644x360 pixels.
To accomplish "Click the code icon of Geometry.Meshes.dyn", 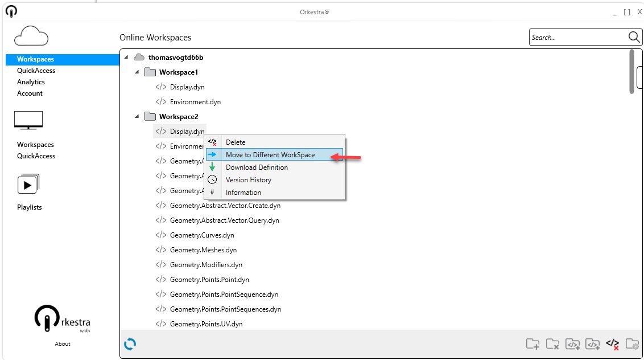I will [x=161, y=249].
